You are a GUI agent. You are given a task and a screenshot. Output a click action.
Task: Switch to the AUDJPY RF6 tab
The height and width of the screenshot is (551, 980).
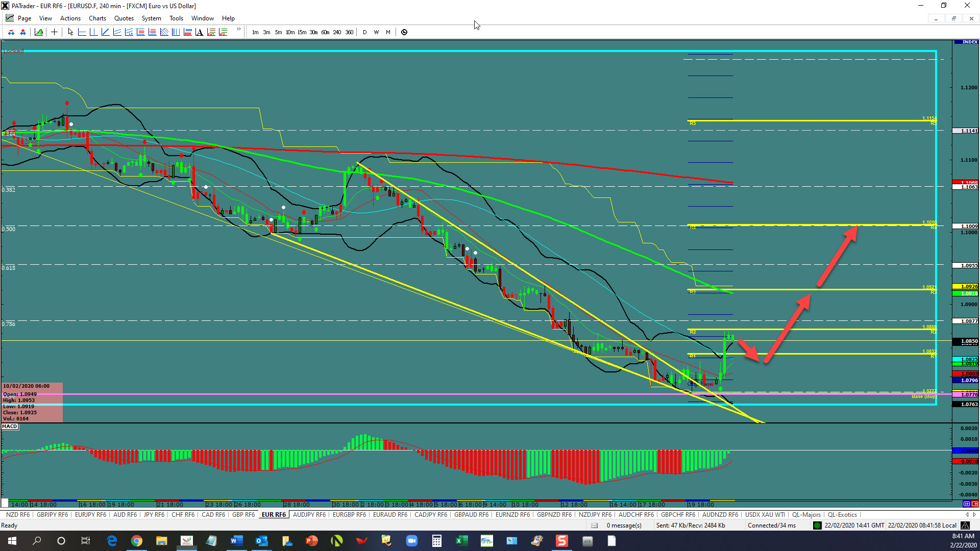(309, 515)
